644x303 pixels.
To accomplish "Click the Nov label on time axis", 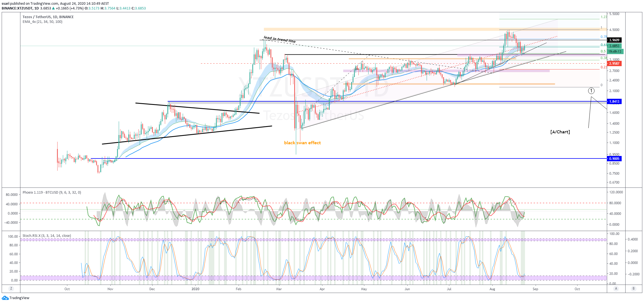I will [110, 289].
